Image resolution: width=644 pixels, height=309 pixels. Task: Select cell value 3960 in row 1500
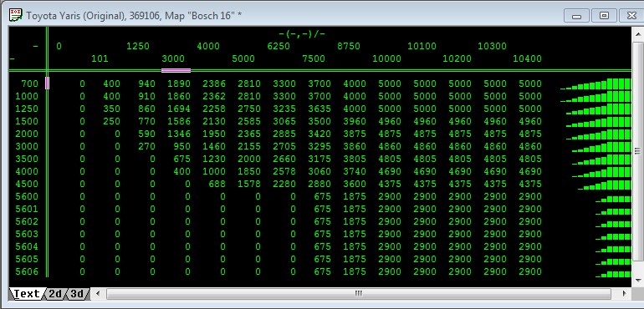click(x=355, y=121)
